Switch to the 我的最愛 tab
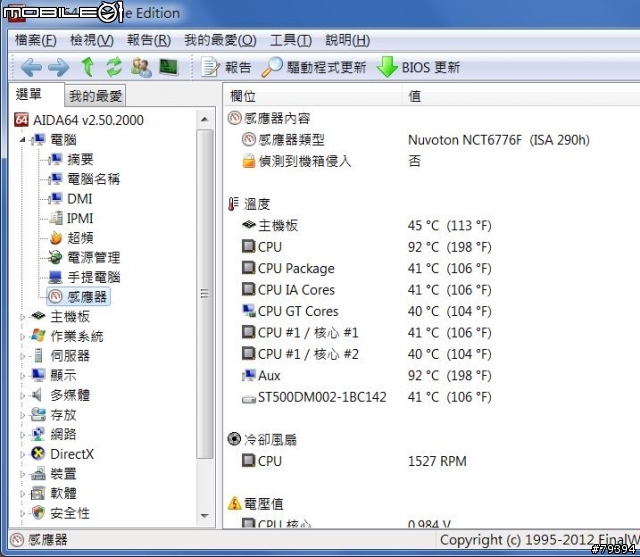 (x=95, y=96)
